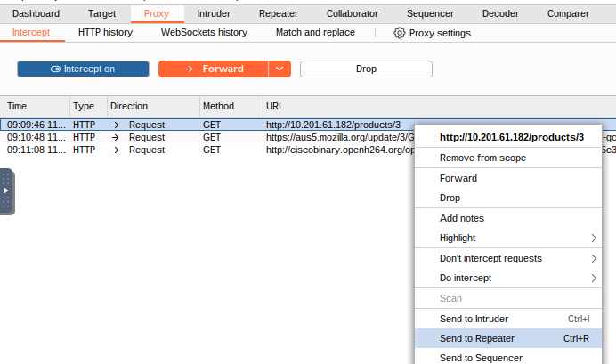This screenshot has width=616, height=364.
Task: Select the Proxy tab
Action: pos(157,13)
